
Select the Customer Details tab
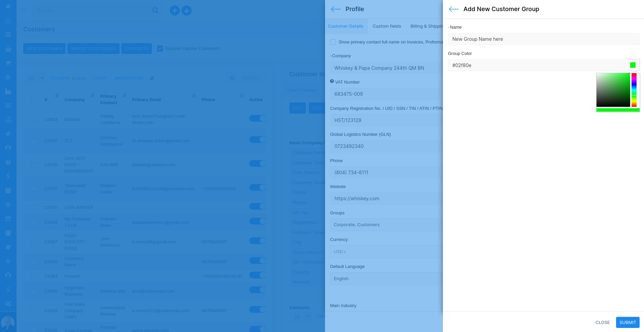coord(345,26)
